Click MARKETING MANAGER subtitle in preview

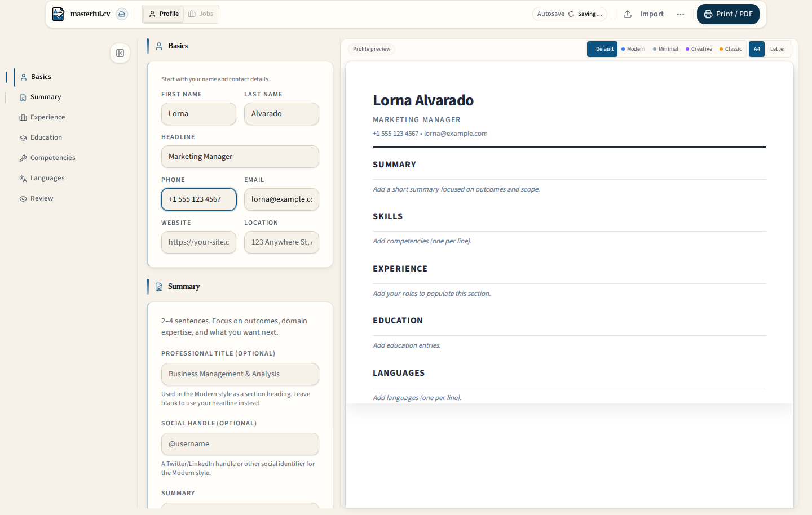point(417,120)
